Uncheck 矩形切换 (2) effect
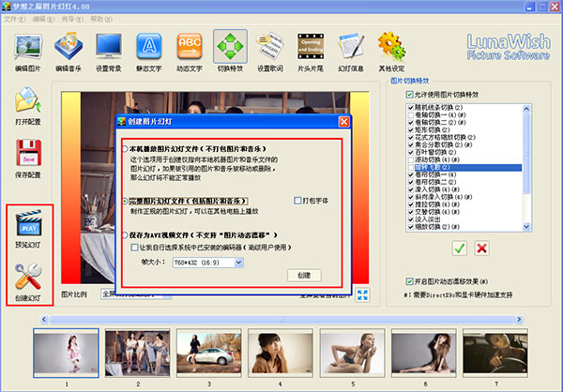The height and width of the screenshot is (392, 563). click(411, 129)
